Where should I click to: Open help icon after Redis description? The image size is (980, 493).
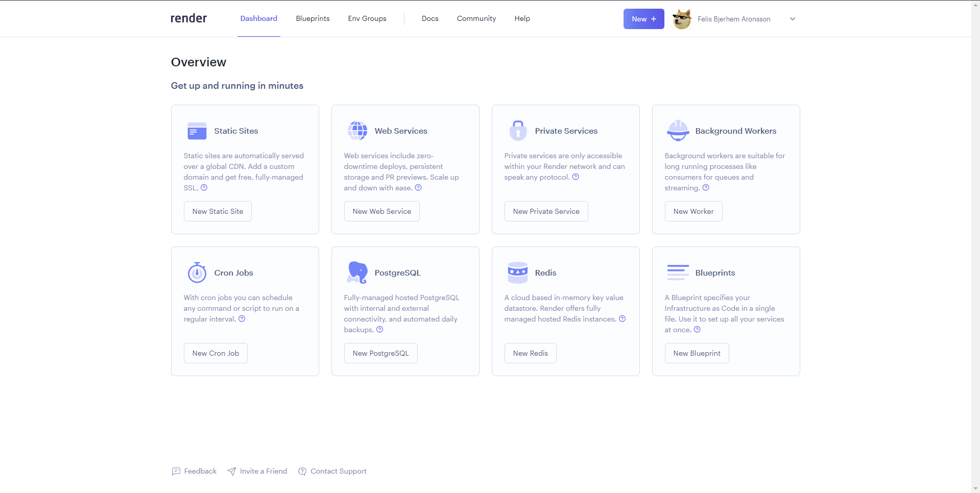[x=623, y=319]
